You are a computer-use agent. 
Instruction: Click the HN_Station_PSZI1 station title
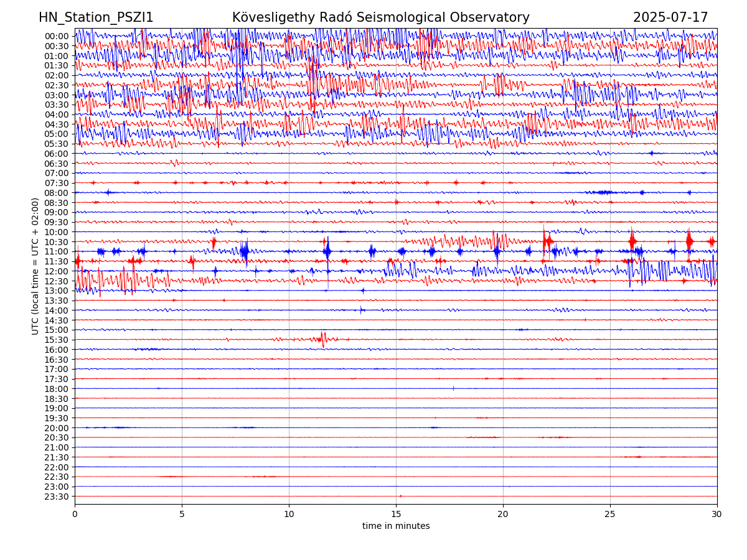(x=96, y=17)
